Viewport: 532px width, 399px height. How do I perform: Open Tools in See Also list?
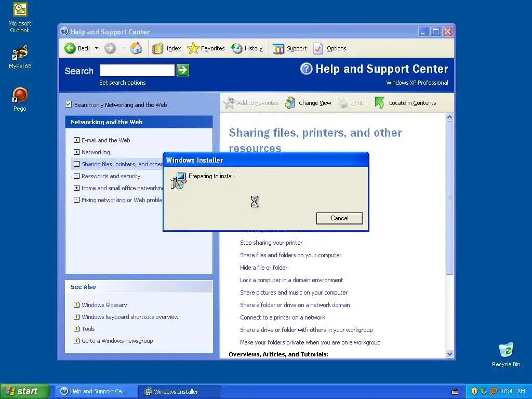88,329
